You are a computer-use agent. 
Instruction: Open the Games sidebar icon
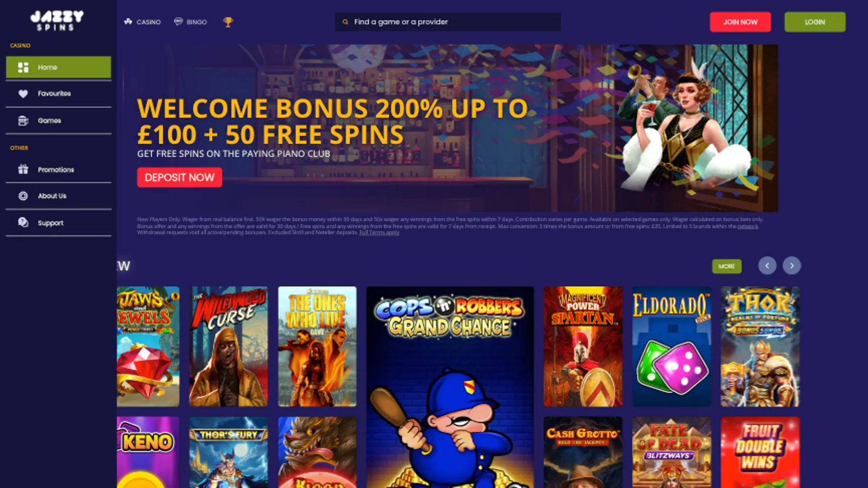click(x=23, y=120)
